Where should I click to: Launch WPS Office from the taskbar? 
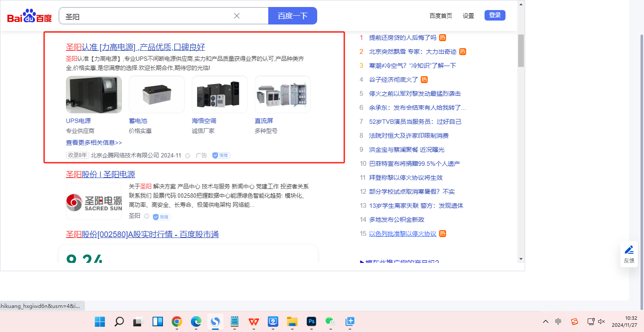click(254, 322)
